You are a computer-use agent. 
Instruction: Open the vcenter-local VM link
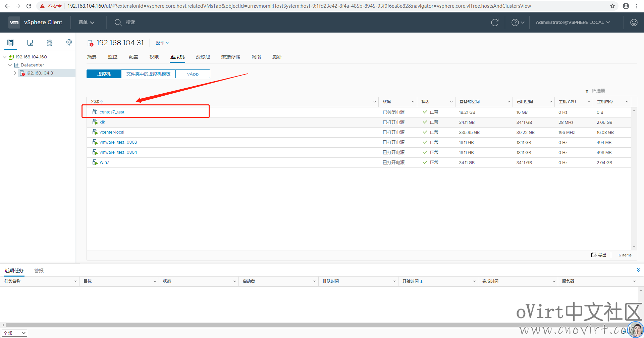112,132
